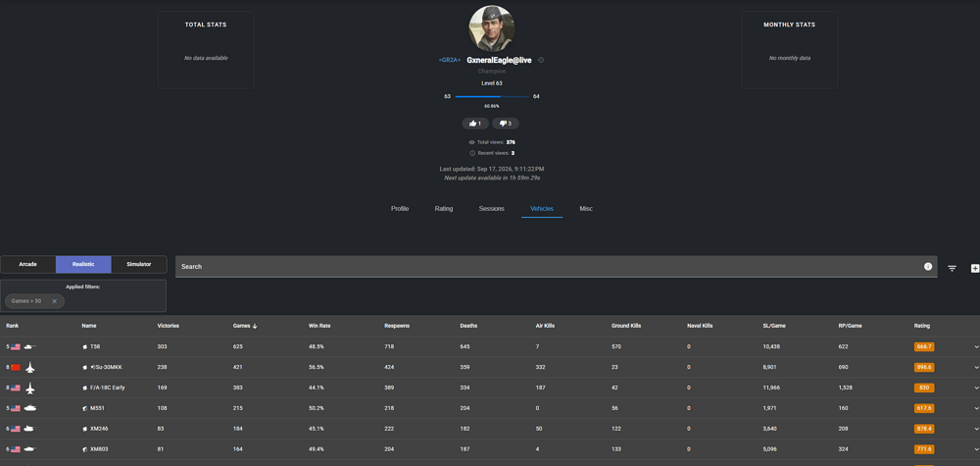Click the China flag in Su-30MKK row

(x=16, y=367)
